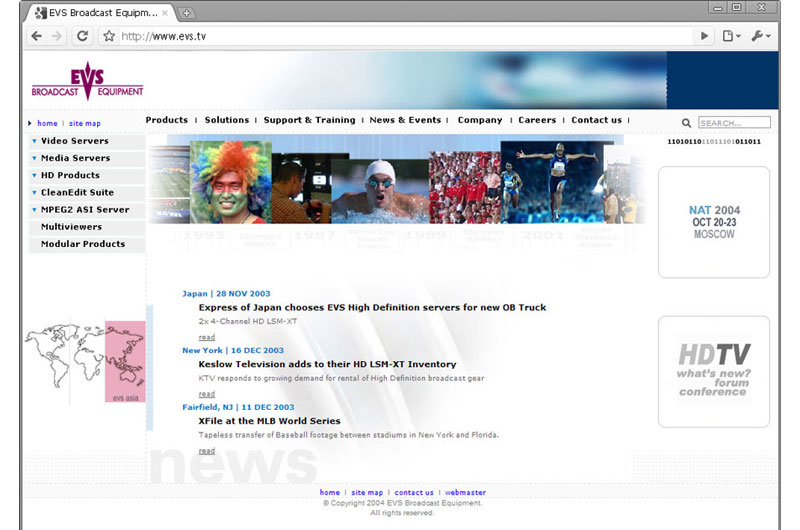Open the Solutions menu
800x530 pixels.
coord(227,120)
